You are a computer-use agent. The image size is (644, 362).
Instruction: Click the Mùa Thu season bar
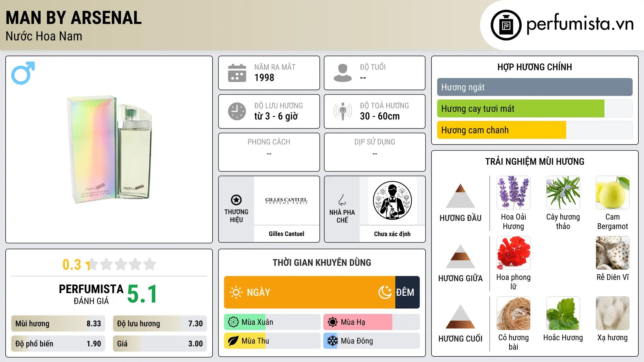tap(272, 341)
